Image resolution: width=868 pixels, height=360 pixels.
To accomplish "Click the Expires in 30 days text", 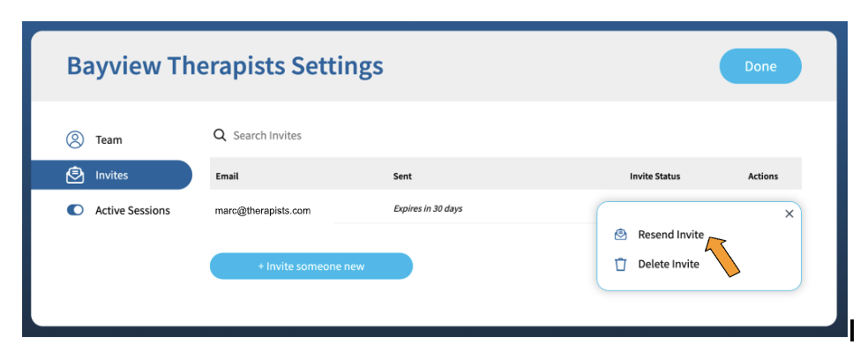I will pos(428,209).
